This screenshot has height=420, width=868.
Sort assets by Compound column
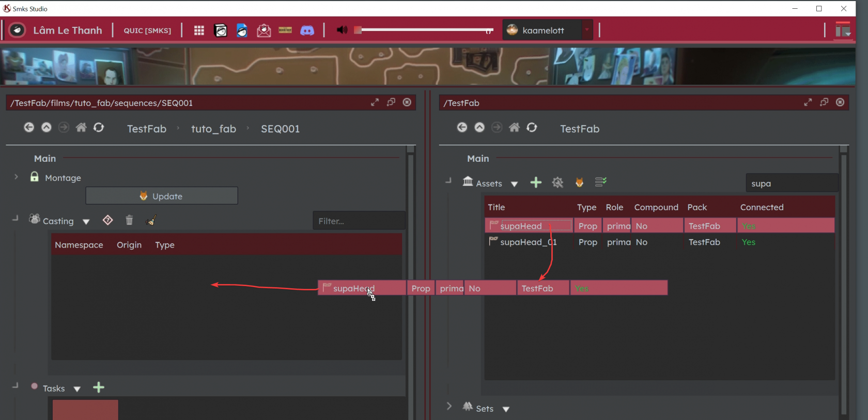(656, 207)
